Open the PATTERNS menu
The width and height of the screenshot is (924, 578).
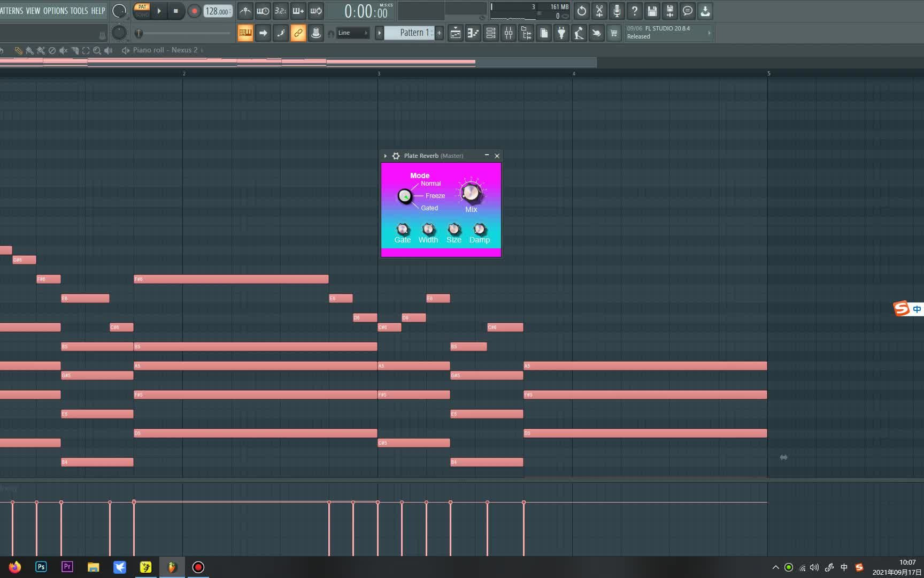[11, 11]
